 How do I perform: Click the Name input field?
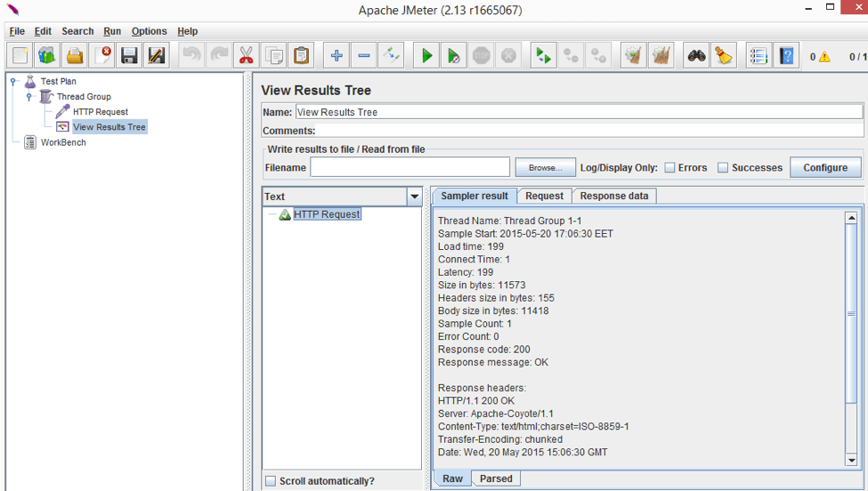coord(579,112)
